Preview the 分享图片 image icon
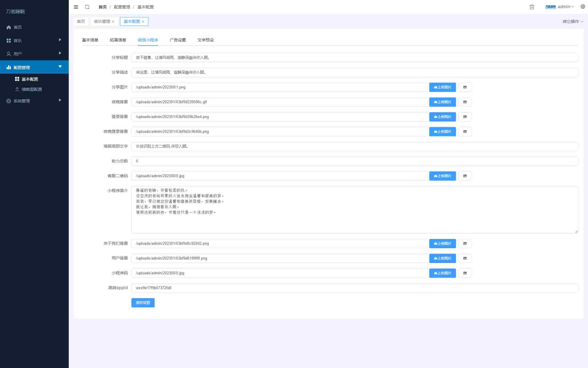Screen dimensions: 588x368 465,87
